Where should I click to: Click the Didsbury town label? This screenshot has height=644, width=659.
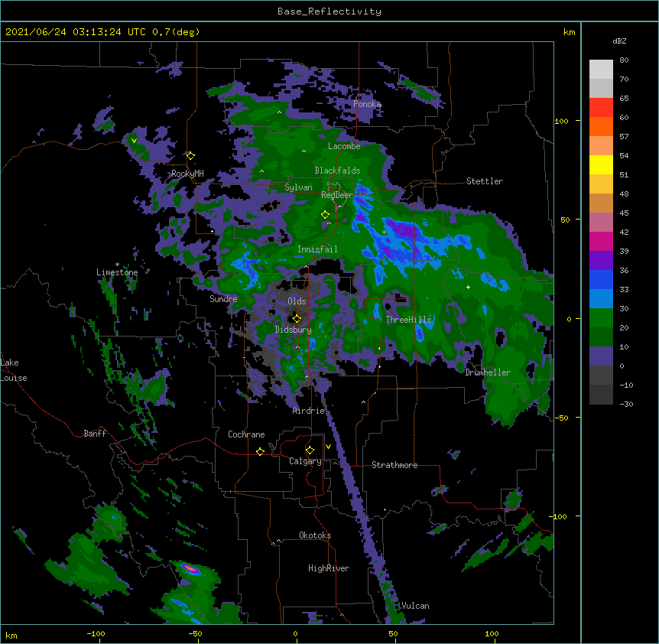point(294,330)
